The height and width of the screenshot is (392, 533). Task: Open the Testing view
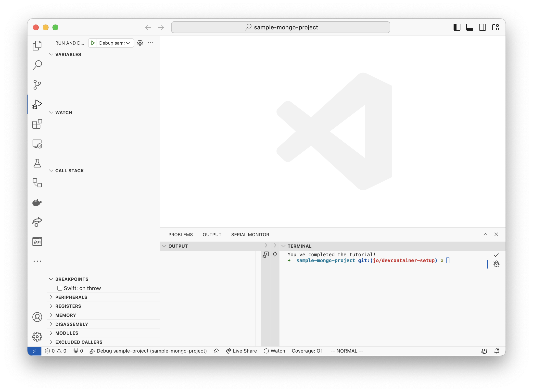coord(37,163)
